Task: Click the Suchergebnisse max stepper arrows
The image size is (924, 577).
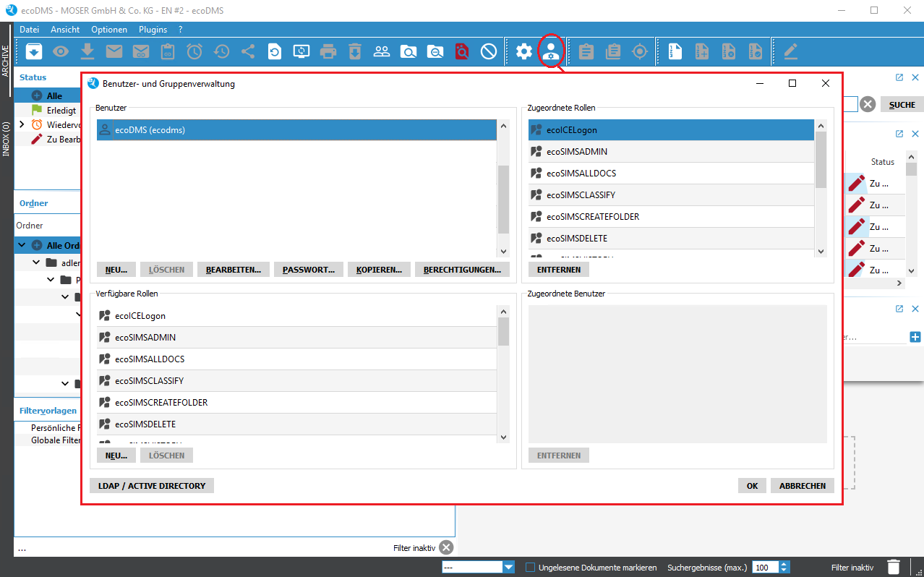Action: click(784, 568)
